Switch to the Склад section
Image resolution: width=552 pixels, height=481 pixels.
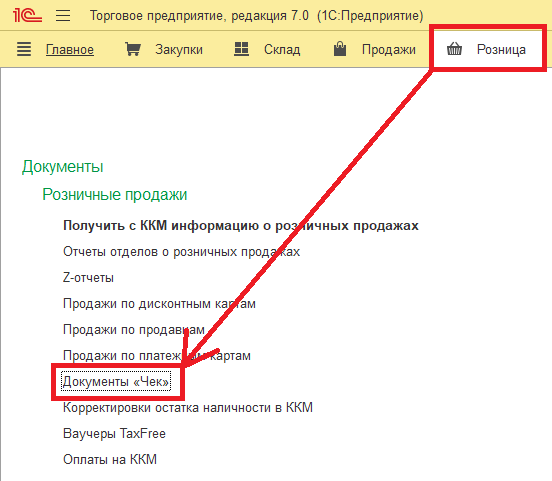(282, 50)
